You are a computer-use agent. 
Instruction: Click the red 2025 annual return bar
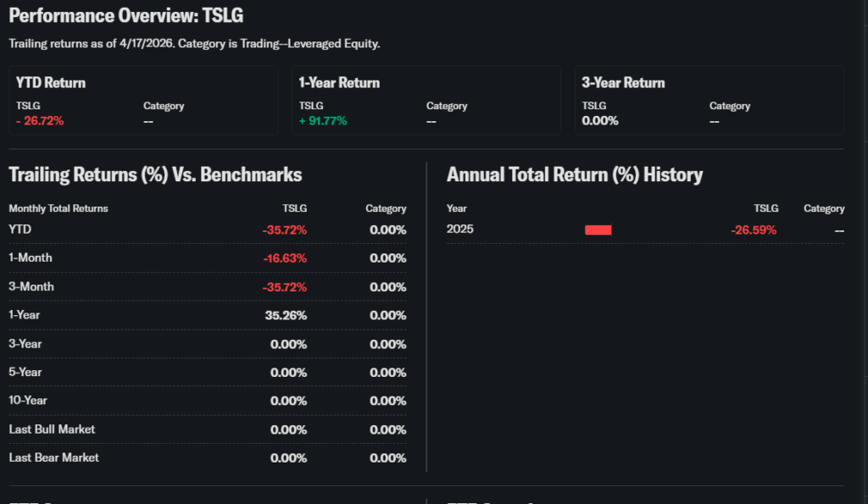pyautogui.click(x=598, y=230)
